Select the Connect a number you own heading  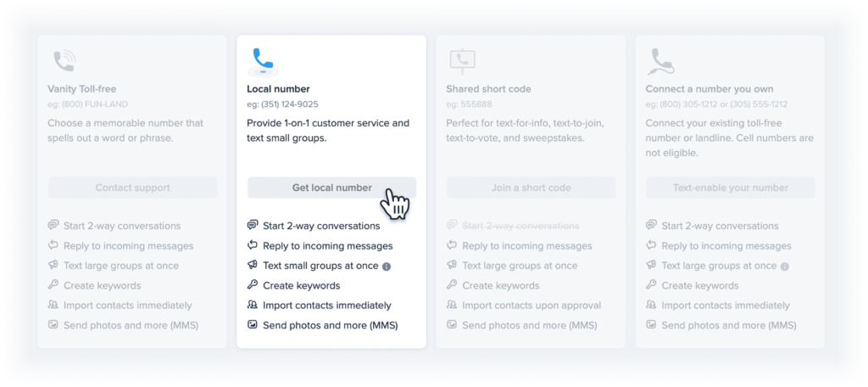click(x=709, y=89)
